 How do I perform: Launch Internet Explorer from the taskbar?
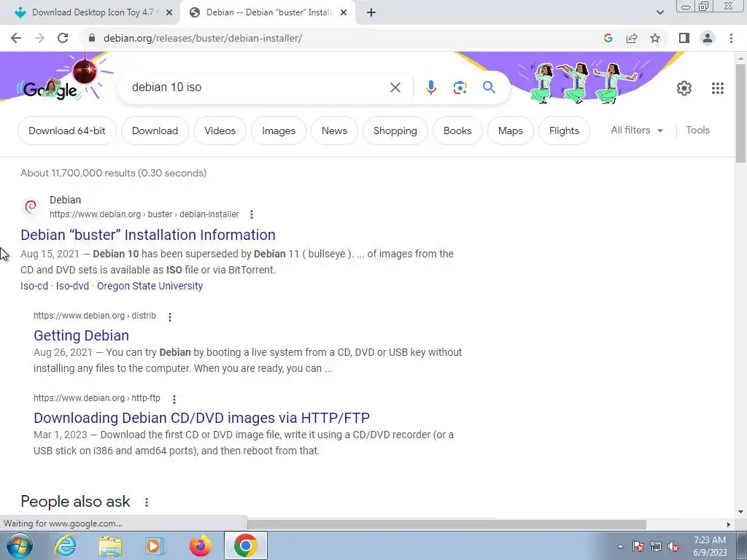tap(65, 545)
